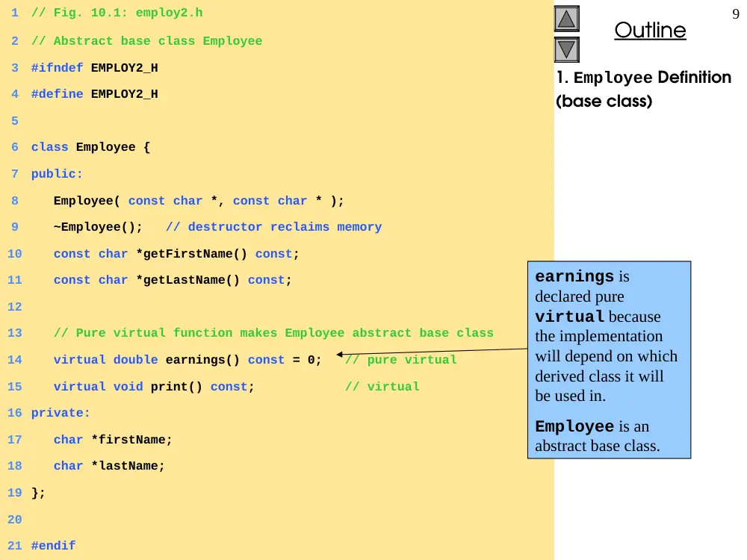Click the 'virtual double earnings() const = 0;' line
747x560 pixels.
(x=187, y=360)
